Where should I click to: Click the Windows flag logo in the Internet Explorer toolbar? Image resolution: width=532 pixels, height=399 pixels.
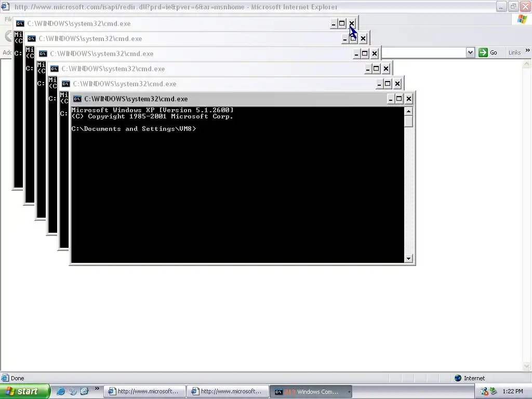point(522,19)
